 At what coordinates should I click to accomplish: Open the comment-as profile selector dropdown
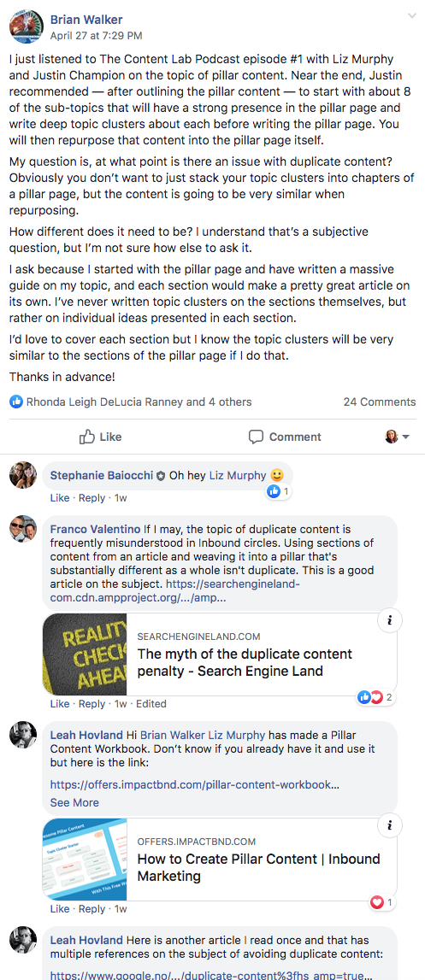(397, 437)
